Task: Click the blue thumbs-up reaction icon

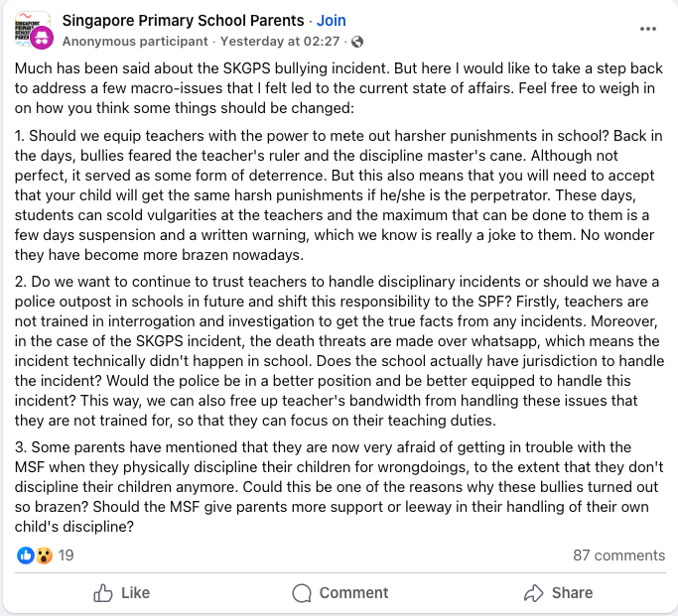Action: [x=26, y=555]
